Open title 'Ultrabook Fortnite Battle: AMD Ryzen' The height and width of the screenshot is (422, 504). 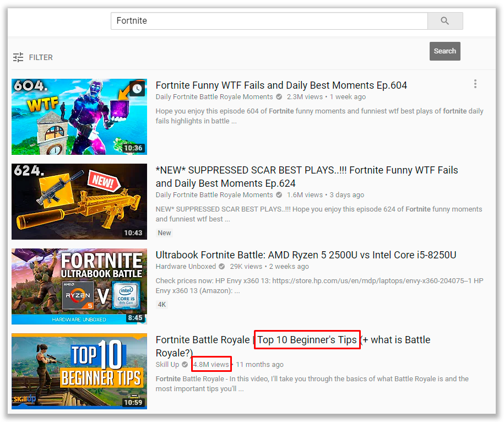[306, 255]
